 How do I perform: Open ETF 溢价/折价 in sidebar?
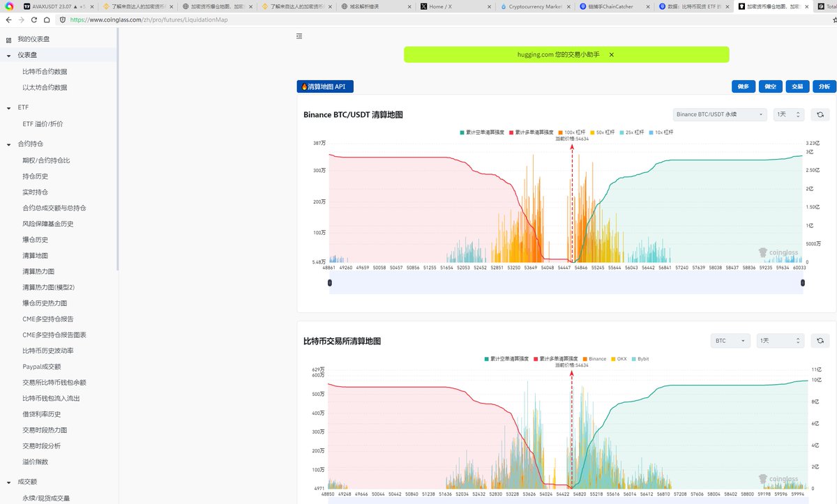pos(43,124)
